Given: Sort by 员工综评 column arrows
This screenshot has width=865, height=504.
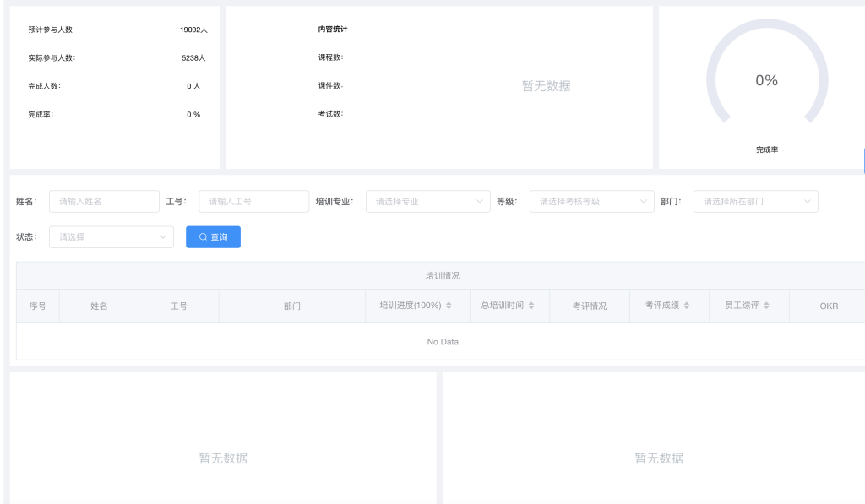Looking at the screenshot, I should [x=766, y=306].
